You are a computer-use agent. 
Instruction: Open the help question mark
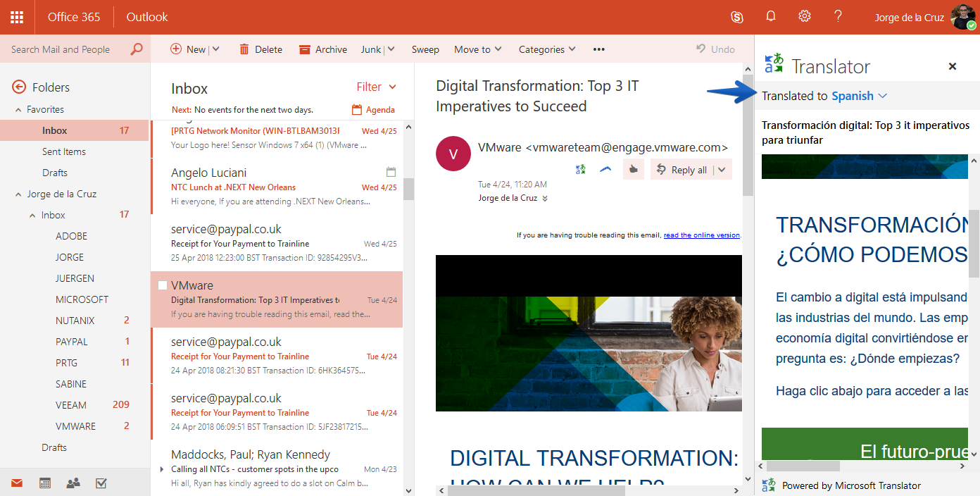[x=838, y=17]
